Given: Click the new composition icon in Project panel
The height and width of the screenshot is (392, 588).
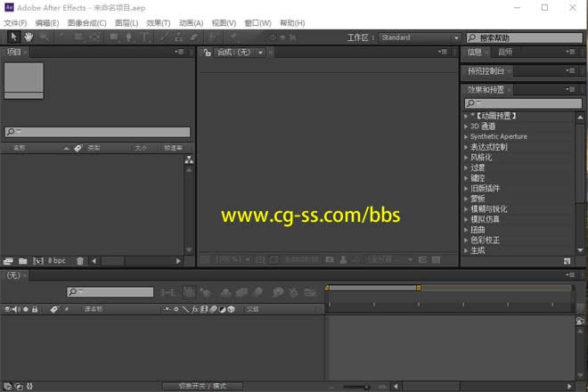Looking at the screenshot, I should pyautogui.click(x=38, y=261).
